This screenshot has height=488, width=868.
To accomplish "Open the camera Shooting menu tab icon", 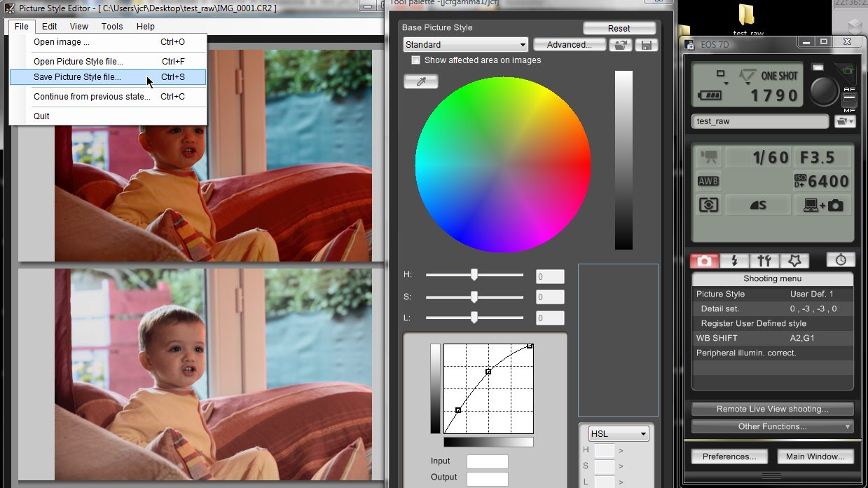I will (704, 261).
